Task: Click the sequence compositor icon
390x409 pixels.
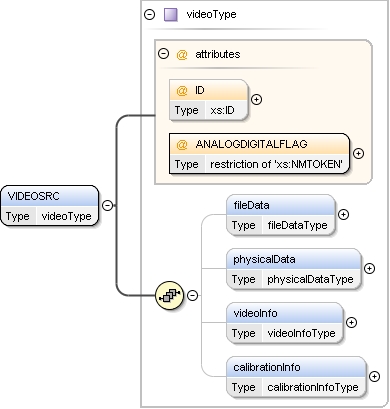Action: [170, 295]
